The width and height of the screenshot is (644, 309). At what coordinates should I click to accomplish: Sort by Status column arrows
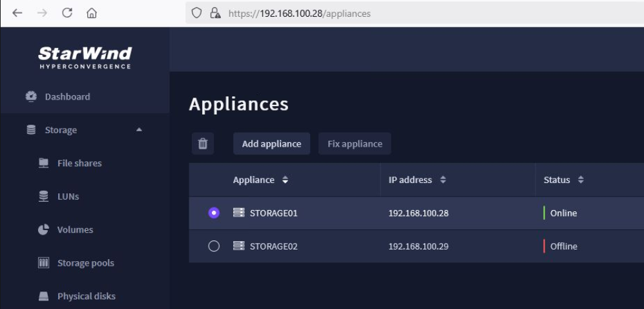[x=581, y=180]
